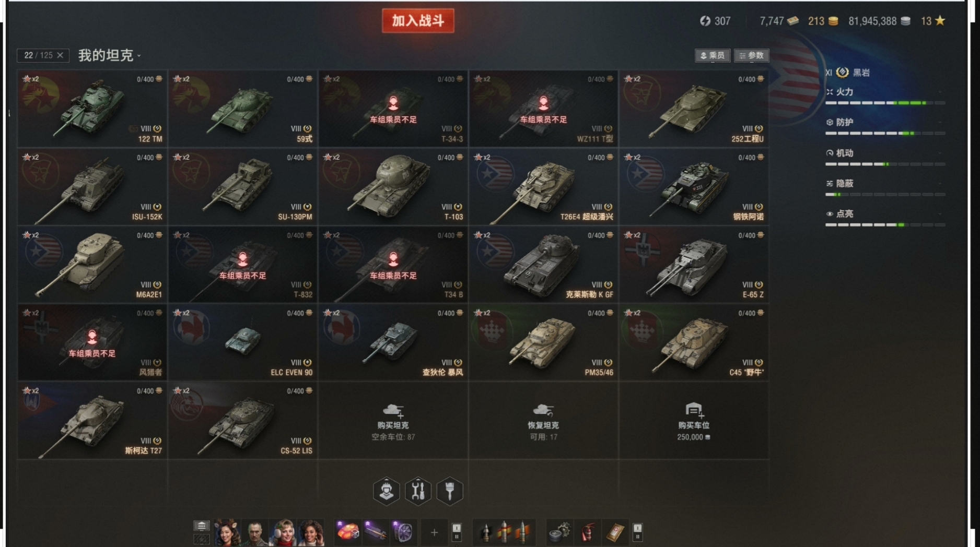This screenshot has height=547, width=980.
Task: Click 购买车位 buy garage slot tile
Action: point(693,421)
